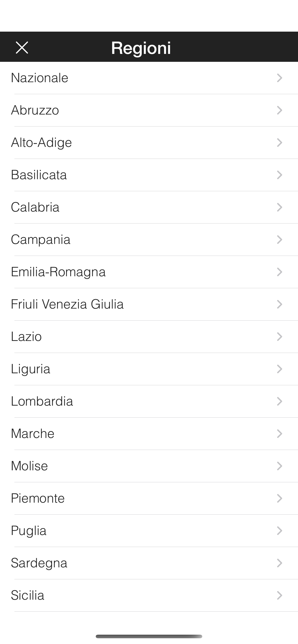The width and height of the screenshot is (298, 644).
Task: Open the Sardegna entry
Action: click(39, 563)
